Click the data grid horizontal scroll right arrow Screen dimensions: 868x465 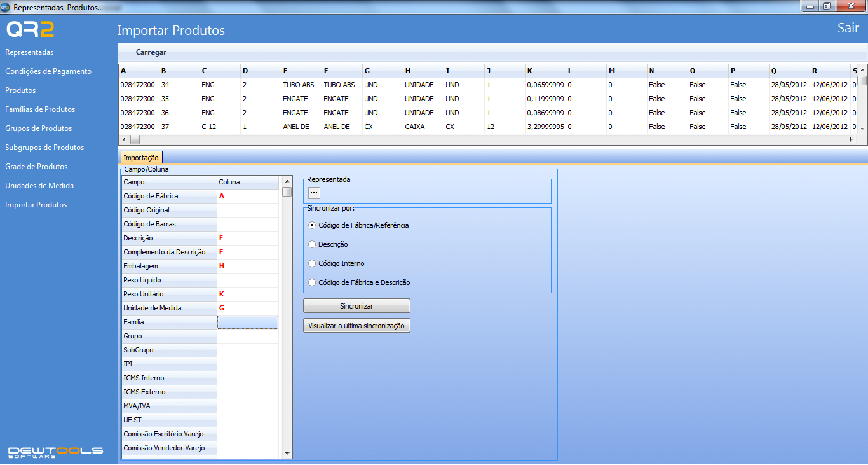click(851, 139)
